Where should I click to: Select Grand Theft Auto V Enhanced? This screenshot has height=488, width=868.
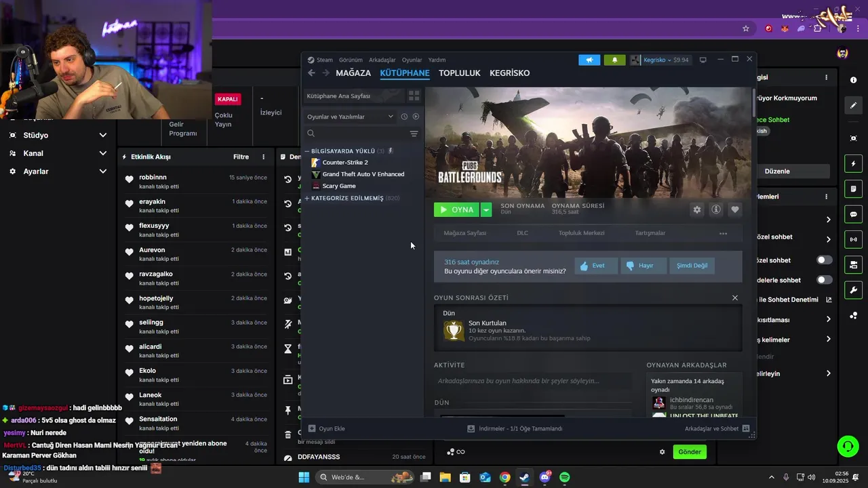coord(363,174)
